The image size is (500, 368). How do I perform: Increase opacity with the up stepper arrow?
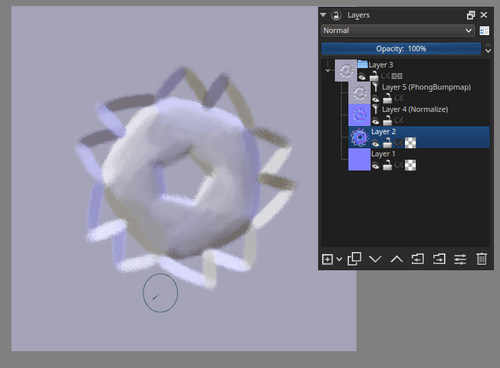[488, 45]
